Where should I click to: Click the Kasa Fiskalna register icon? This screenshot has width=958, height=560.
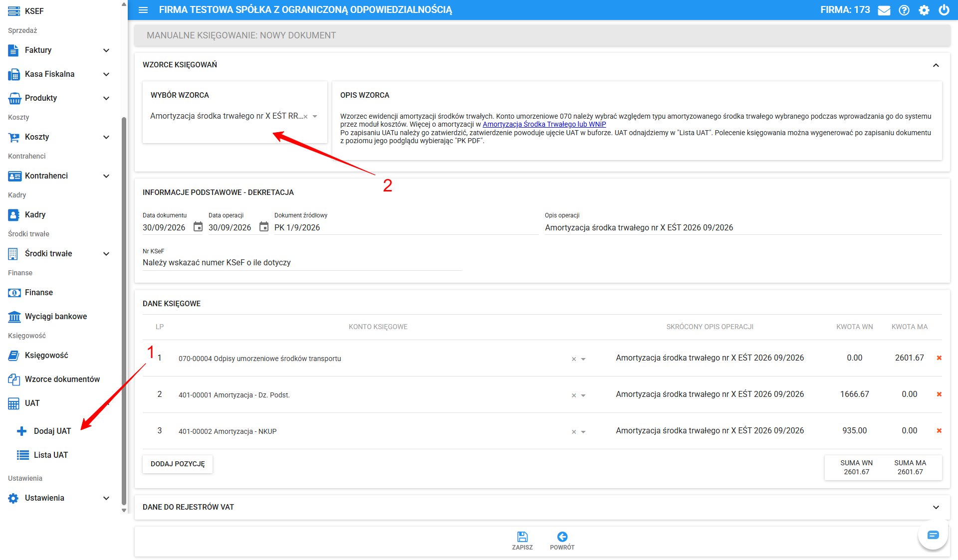tap(14, 74)
